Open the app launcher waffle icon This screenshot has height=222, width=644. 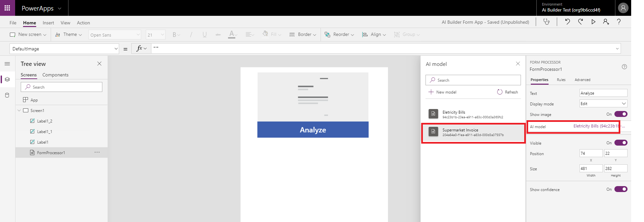[x=7, y=8]
